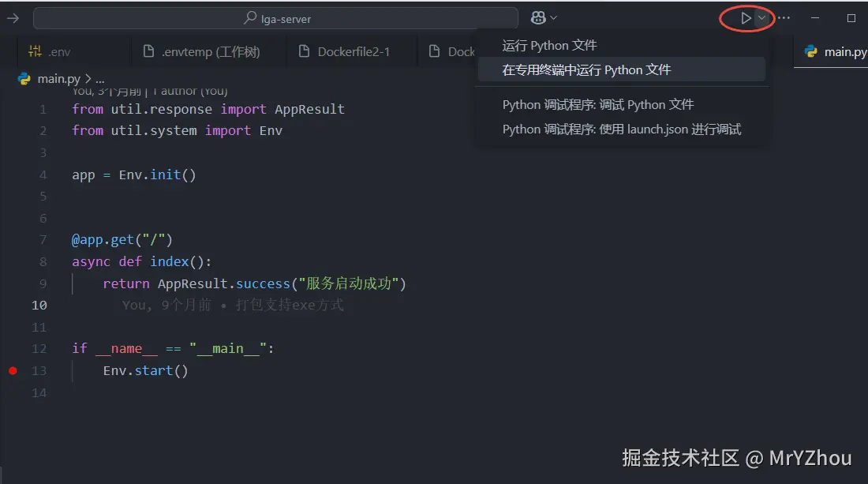Click the file icon on Dockerfile2-1 tab
Image resolution: width=868 pixels, height=484 pixels.
(x=304, y=51)
